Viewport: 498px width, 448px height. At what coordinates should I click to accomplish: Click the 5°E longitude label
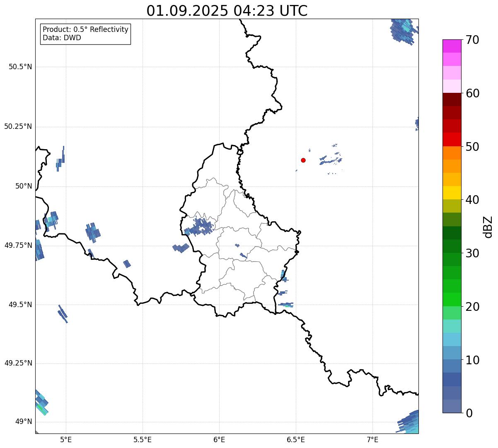66,439
